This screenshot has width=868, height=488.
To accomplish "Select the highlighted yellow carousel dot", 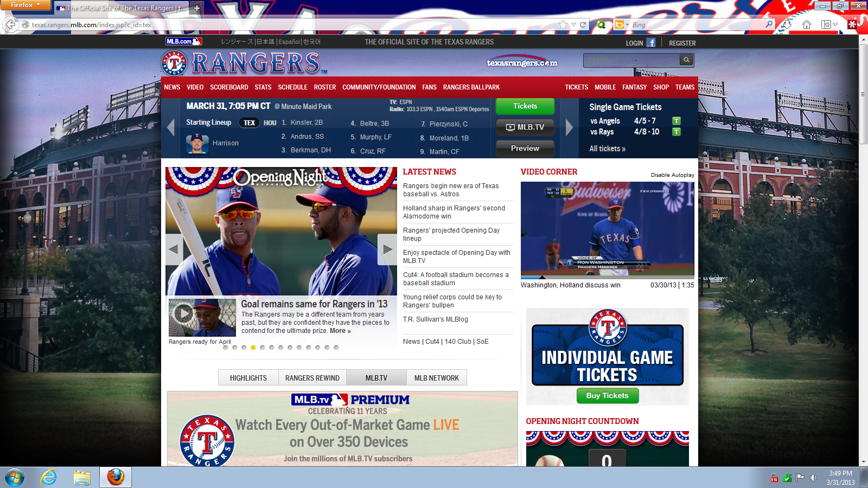I will [253, 348].
